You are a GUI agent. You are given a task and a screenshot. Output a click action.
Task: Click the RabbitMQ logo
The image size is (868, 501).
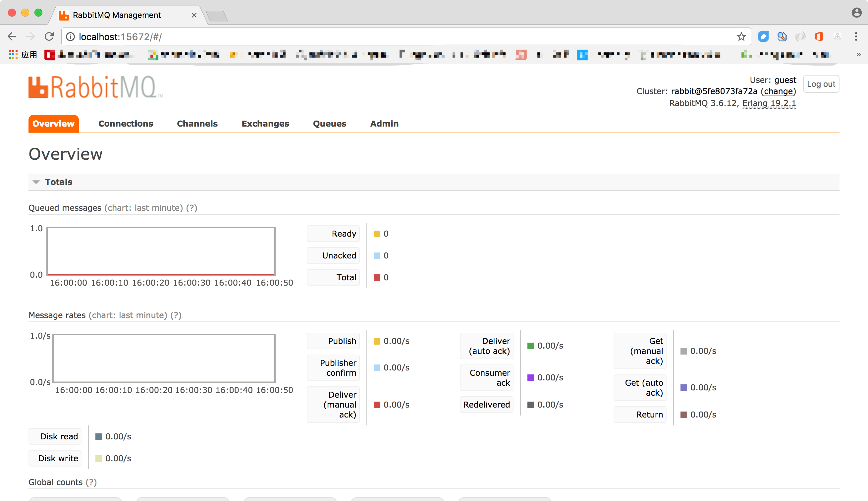pyautogui.click(x=95, y=87)
